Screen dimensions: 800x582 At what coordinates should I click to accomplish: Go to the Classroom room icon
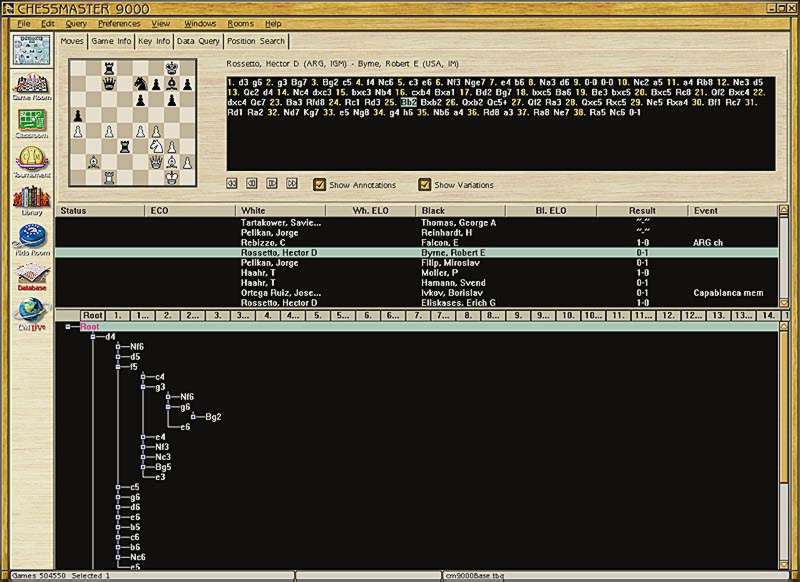click(32, 123)
